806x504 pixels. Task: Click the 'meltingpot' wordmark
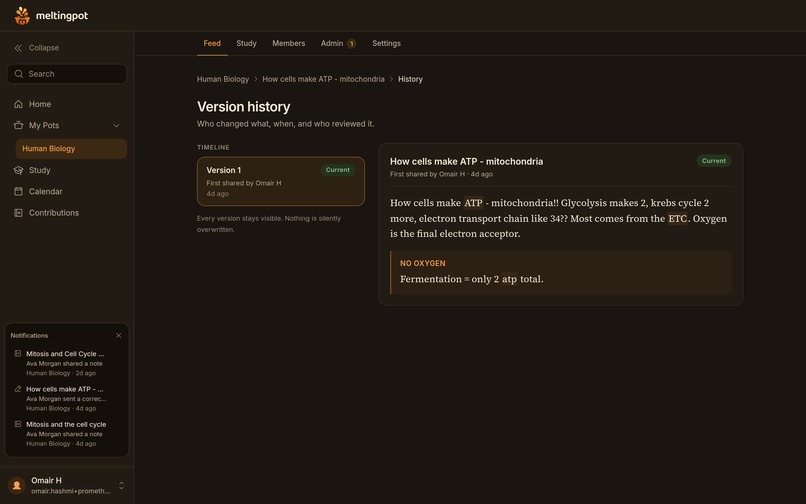62,16
